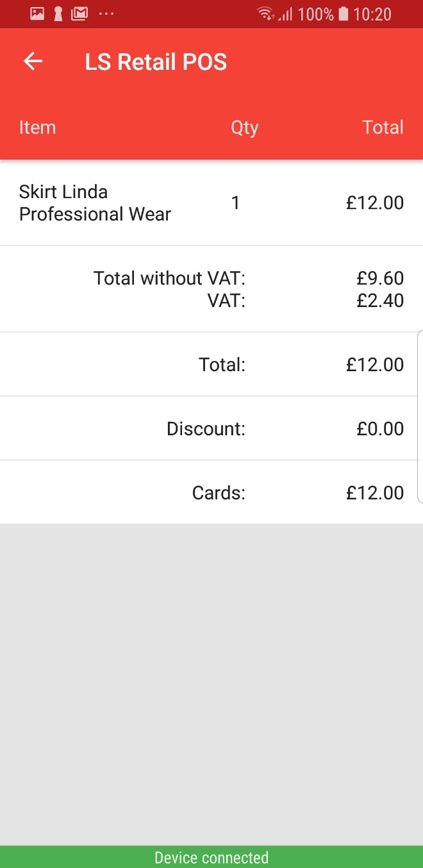423x868 pixels.
Task: Tap the keyhole notification icon in status bar
Action: pyautogui.click(x=58, y=13)
